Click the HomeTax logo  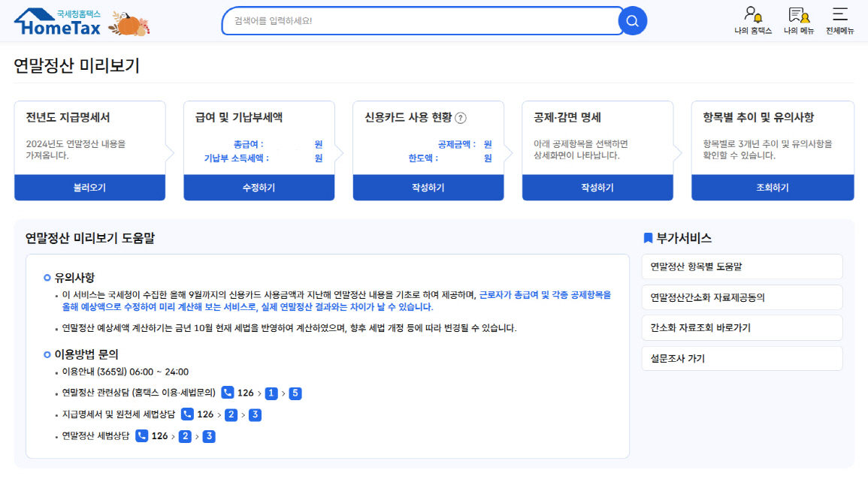pyautogui.click(x=58, y=22)
